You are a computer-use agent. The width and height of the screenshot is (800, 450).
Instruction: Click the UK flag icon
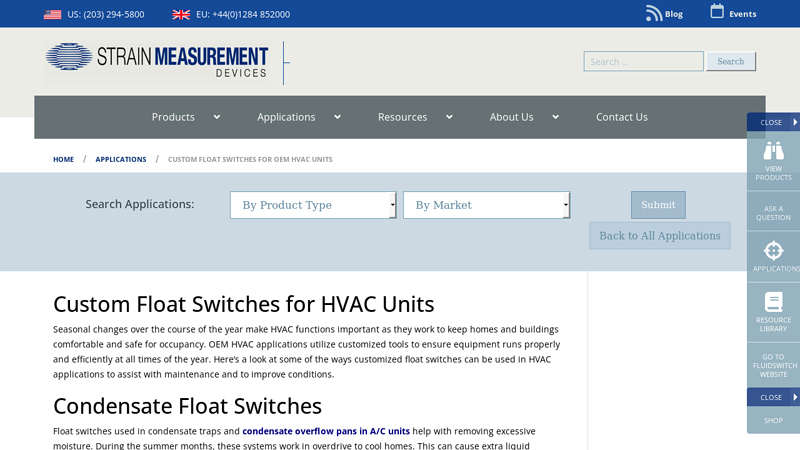coord(181,15)
